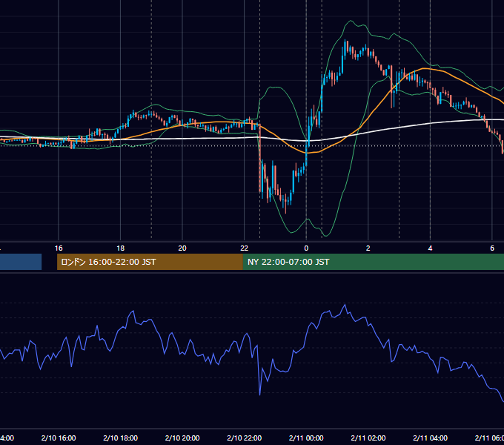The width and height of the screenshot is (504, 445).
Task: Click the upper axis hour label 2
Action: pos(368,248)
